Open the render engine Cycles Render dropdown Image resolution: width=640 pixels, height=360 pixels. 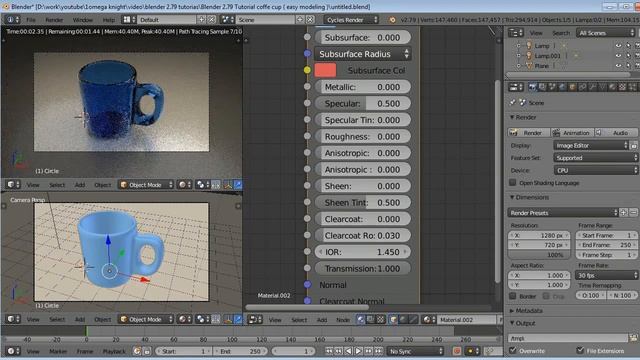pyautogui.click(x=351, y=20)
